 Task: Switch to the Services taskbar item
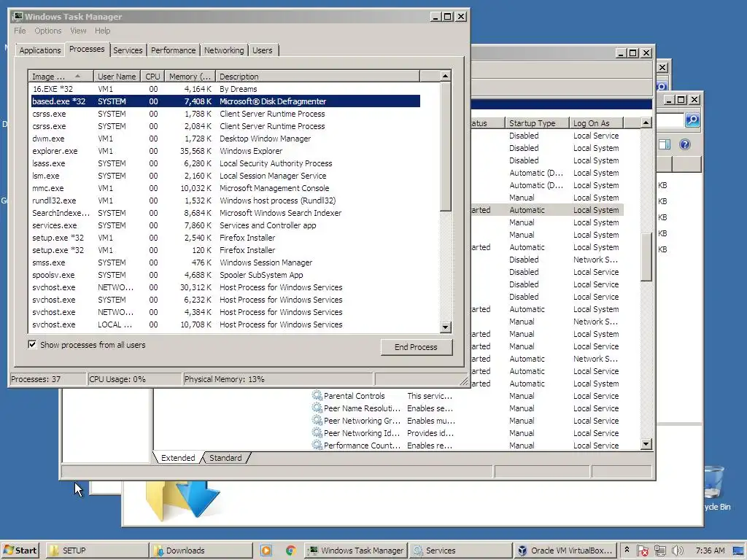461,551
